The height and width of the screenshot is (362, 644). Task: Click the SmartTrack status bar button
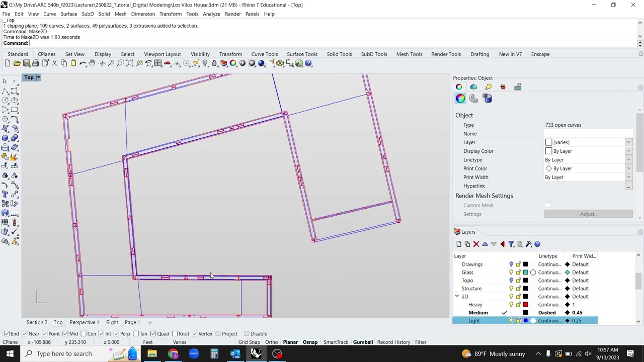coord(336,342)
